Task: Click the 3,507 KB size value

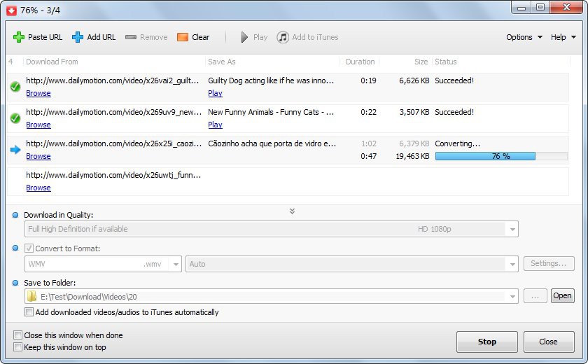Action: tap(414, 112)
